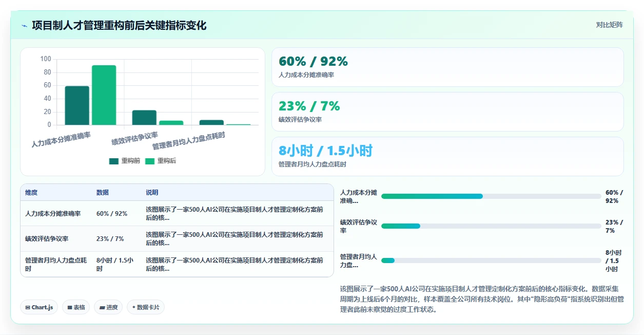Click the 数据卡片 tag
Viewport: 644px width, 335px height.
point(146,307)
